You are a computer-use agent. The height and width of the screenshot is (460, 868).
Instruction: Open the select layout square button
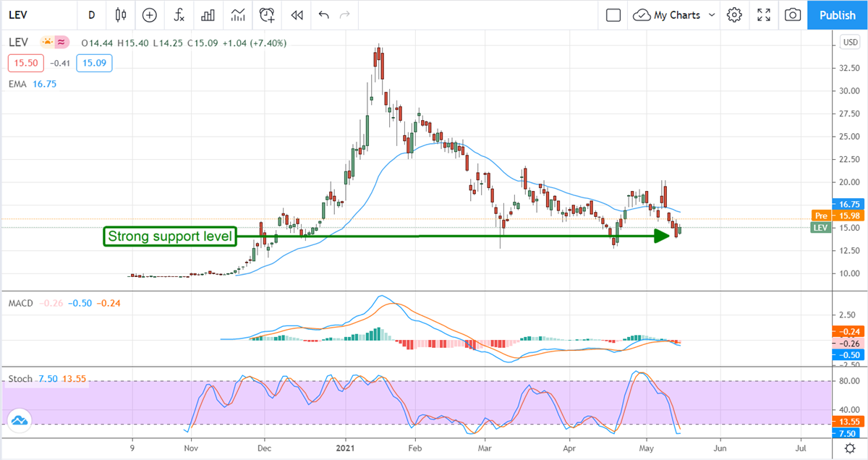tap(613, 14)
